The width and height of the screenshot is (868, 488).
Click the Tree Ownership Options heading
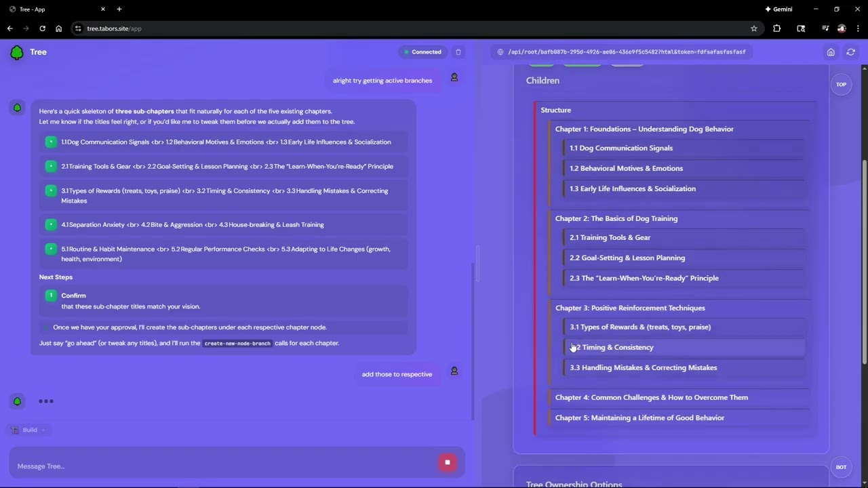pyautogui.click(x=574, y=483)
